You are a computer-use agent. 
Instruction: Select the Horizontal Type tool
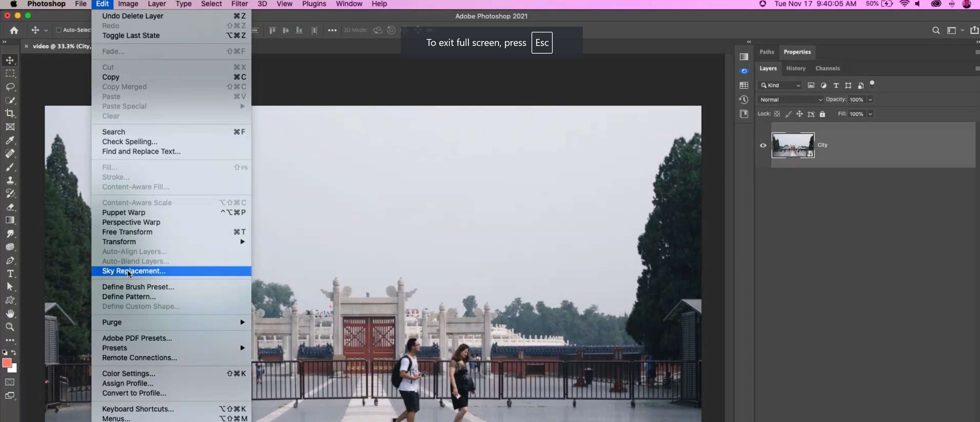[10, 274]
